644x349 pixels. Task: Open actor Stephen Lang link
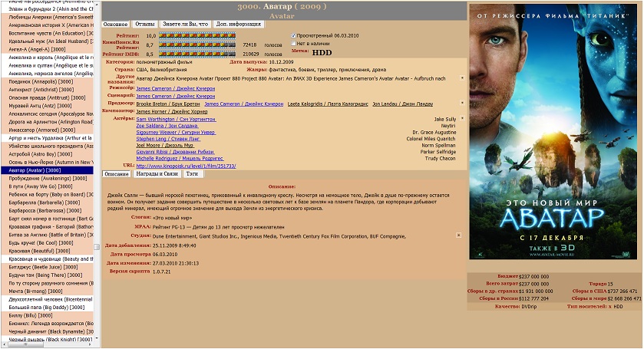coord(168,139)
